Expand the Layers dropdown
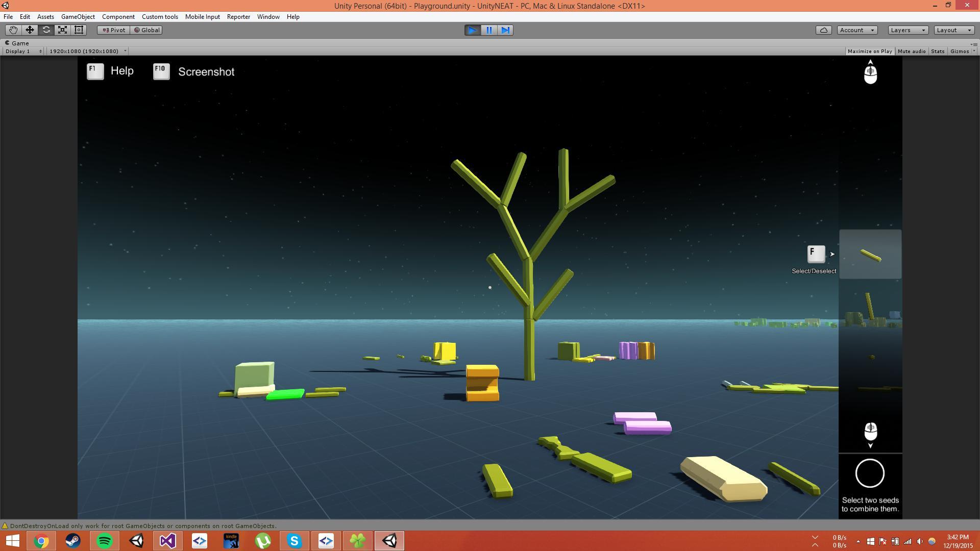Image resolution: width=980 pixels, height=551 pixels. click(x=908, y=30)
